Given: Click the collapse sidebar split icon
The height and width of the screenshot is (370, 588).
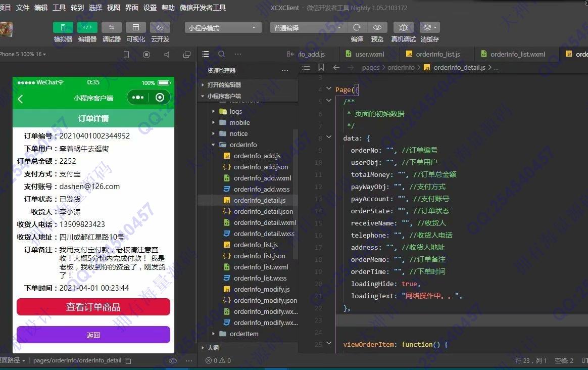Looking at the screenshot, I should click(290, 54).
